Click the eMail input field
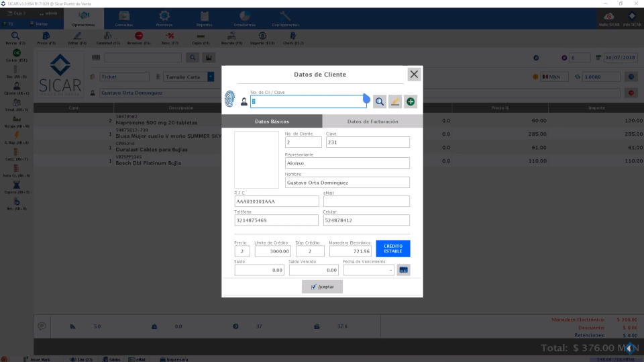Screen dimensions: 644x362 (366, 201)
